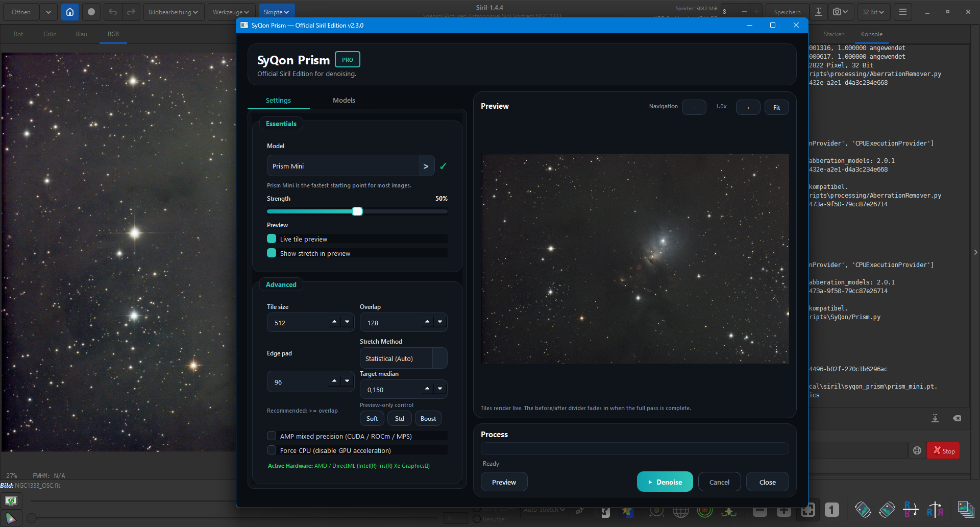Click the Siril home directory icon
The width and height of the screenshot is (980, 527).
pyautogui.click(x=70, y=12)
